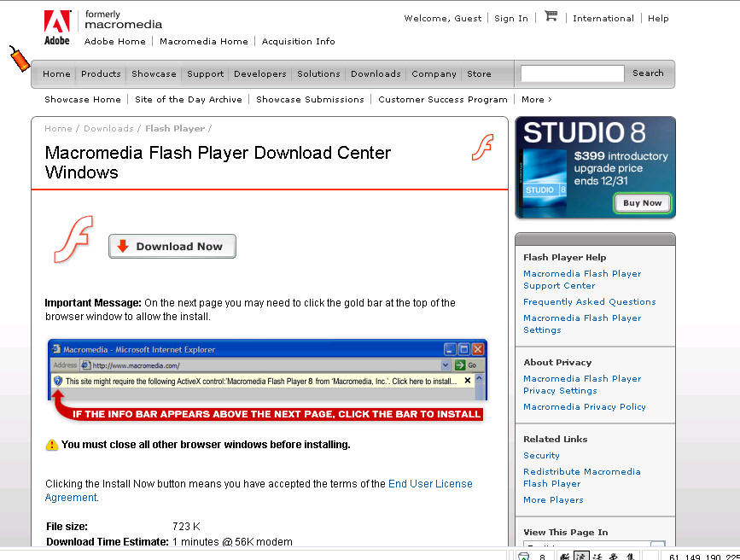Open Macromedia Flash Player Privacy Settings link
740x560 pixels.
click(x=582, y=384)
